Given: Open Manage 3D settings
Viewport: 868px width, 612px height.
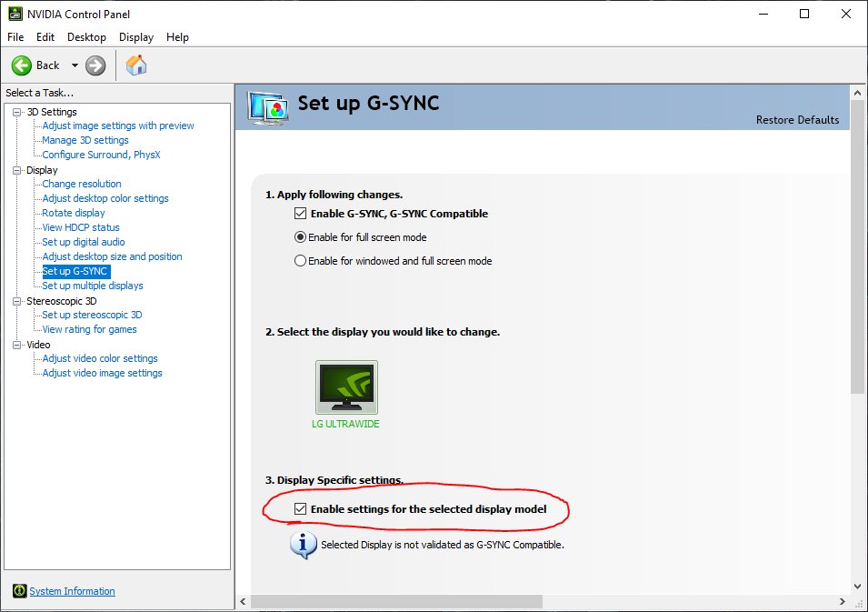Looking at the screenshot, I should tap(85, 140).
